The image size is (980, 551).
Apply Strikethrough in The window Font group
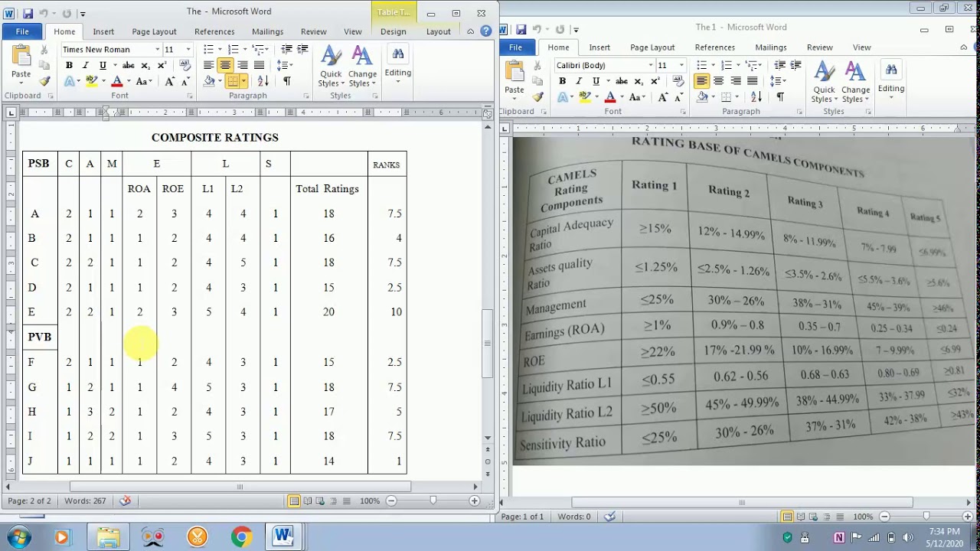(x=129, y=65)
